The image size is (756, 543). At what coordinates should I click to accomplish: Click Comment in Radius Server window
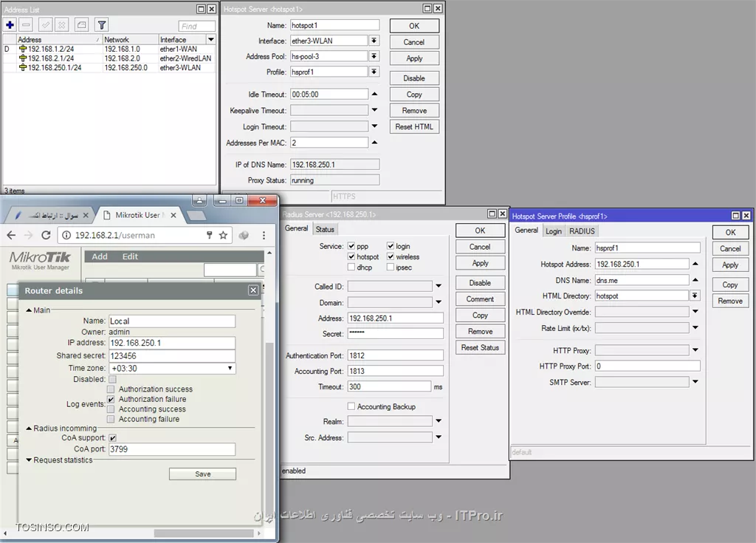pyautogui.click(x=480, y=298)
